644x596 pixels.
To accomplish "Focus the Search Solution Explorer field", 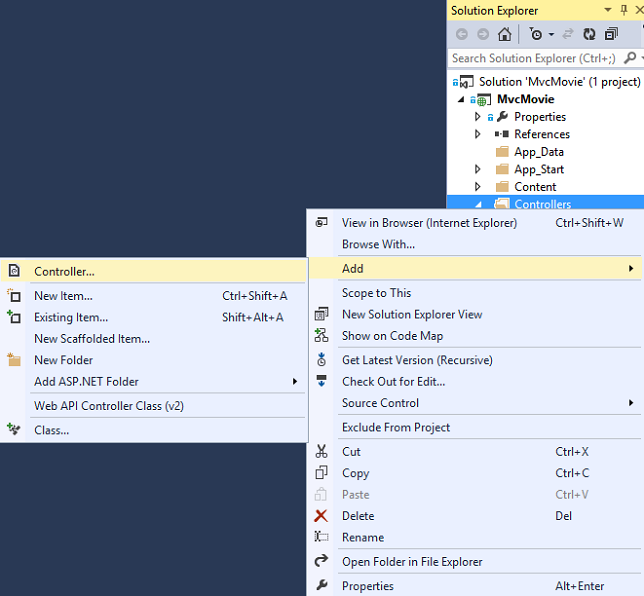I will pyautogui.click(x=534, y=58).
